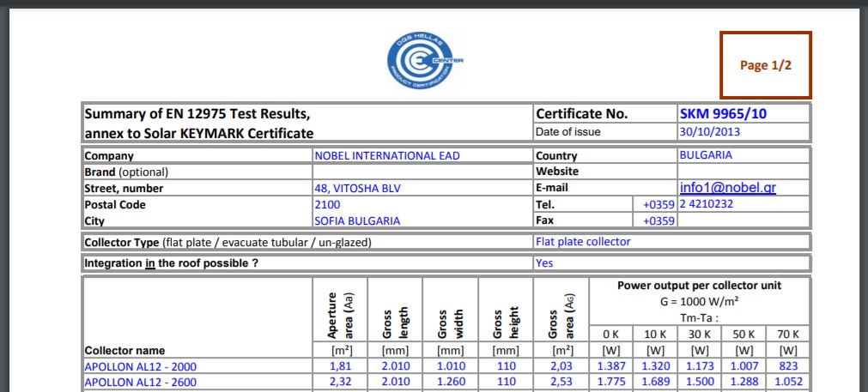Select the 1.387 W value under 0 K
868x392 pixels.
610,366
